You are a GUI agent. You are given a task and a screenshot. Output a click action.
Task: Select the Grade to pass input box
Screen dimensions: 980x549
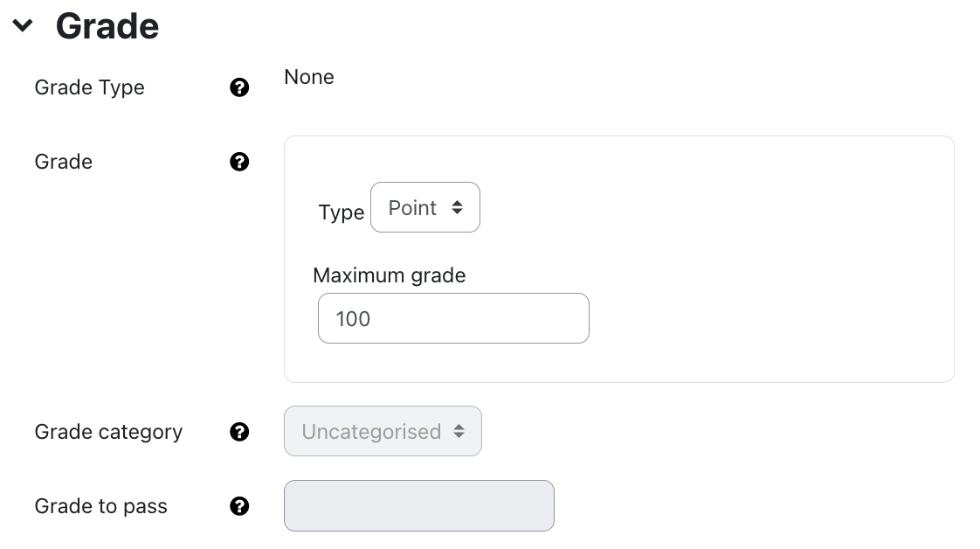point(418,505)
